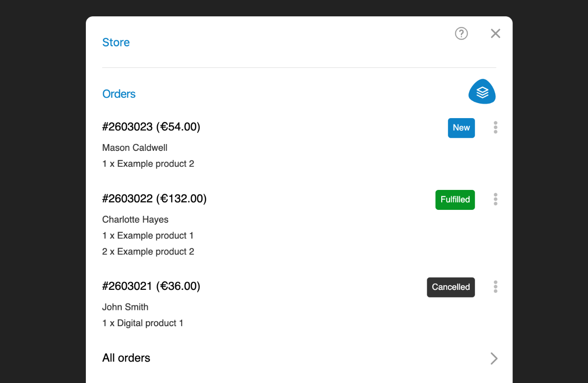Expand All orders using the right chevron
Screen dimensions: 588x383
(494, 358)
